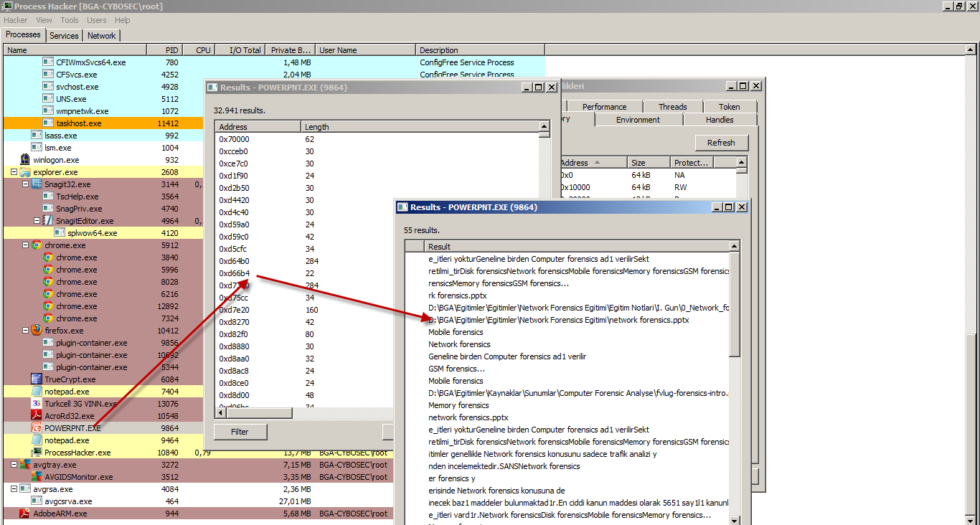This screenshot has height=525, width=980.
Task: Click the notepad.exe icon with PID 9464
Action: tap(37, 440)
